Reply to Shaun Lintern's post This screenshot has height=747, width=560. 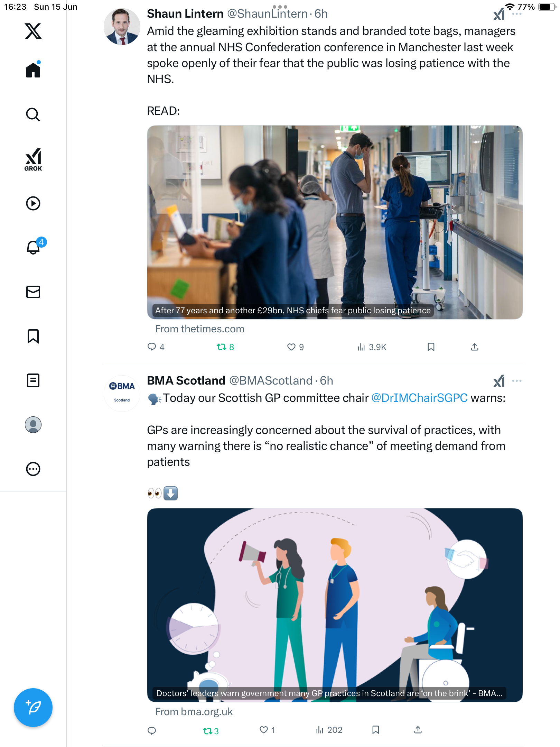[x=156, y=347]
